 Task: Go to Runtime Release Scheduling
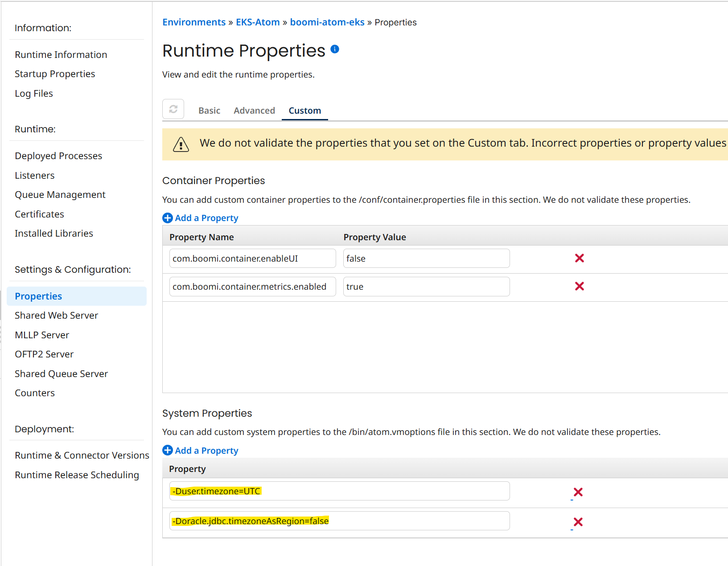[77, 475]
